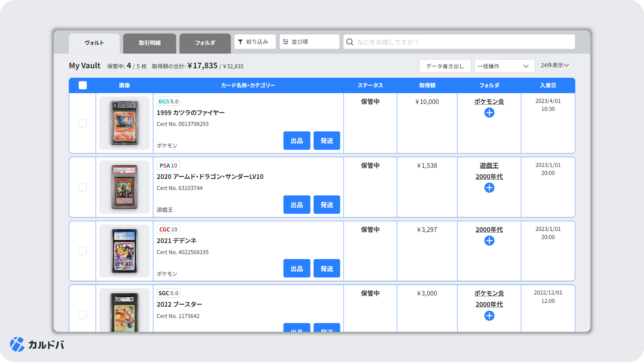
Task: Open the BGS graded card thumbnail
Action: pyautogui.click(x=124, y=123)
